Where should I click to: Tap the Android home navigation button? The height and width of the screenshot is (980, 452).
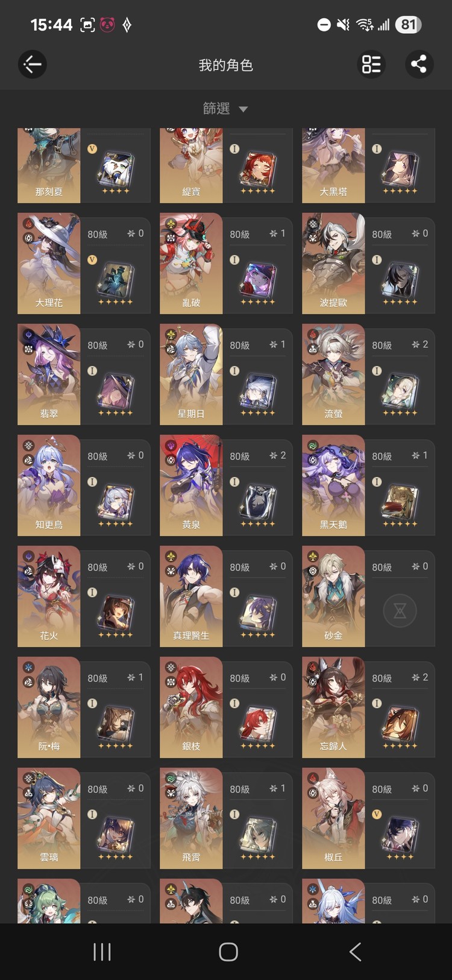[228, 952]
